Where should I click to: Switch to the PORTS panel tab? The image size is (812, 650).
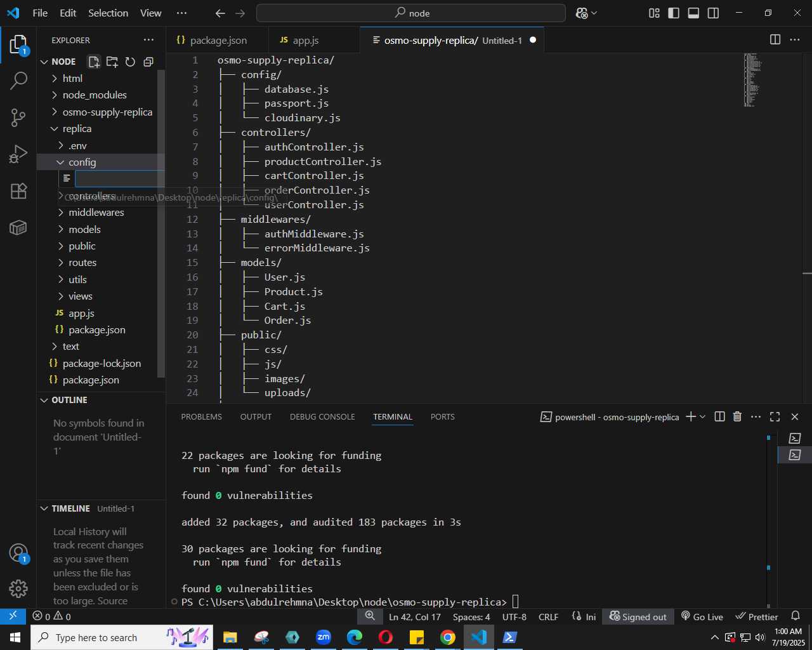click(x=442, y=417)
